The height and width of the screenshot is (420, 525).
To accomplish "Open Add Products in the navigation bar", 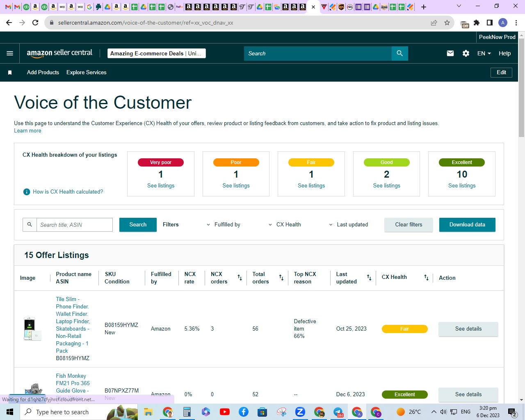I will click(x=43, y=73).
